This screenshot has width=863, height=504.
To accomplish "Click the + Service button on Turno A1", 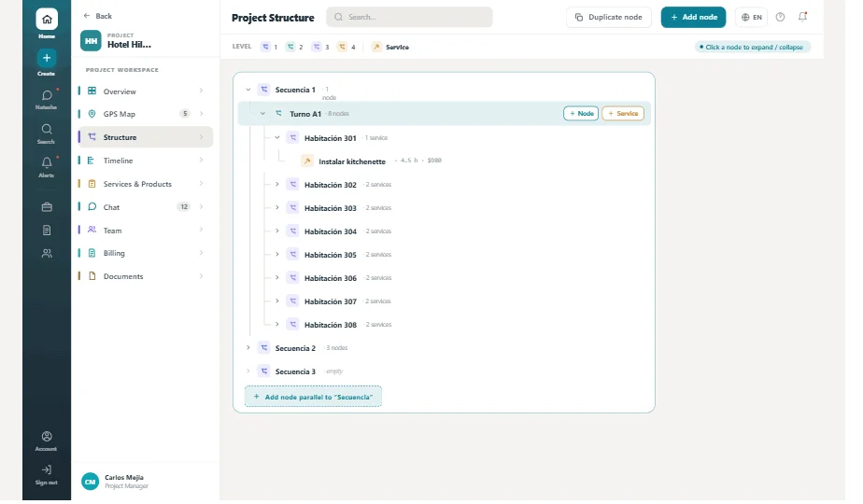I will [x=623, y=113].
